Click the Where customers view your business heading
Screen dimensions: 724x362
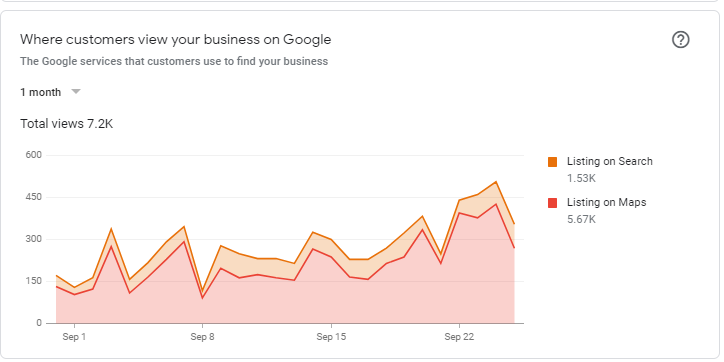(x=175, y=40)
